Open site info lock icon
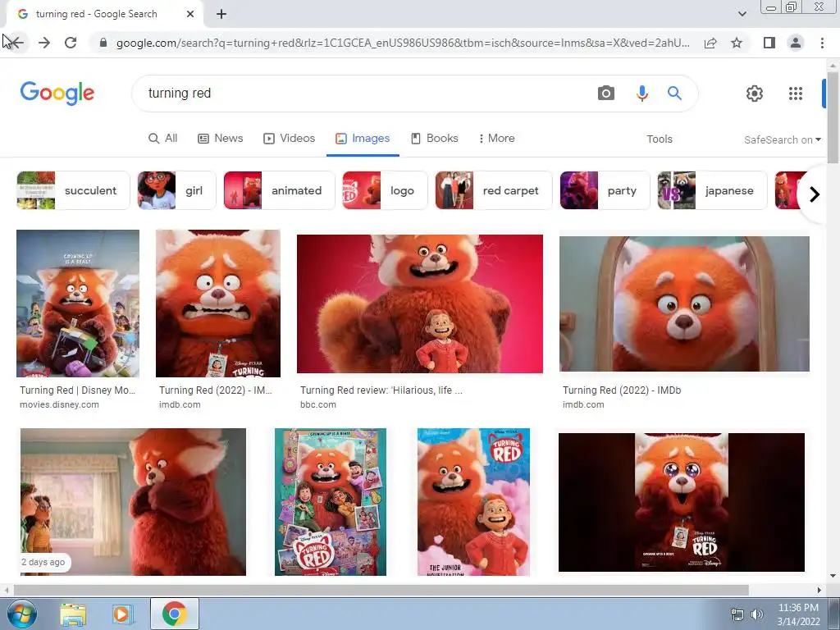 pos(103,43)
